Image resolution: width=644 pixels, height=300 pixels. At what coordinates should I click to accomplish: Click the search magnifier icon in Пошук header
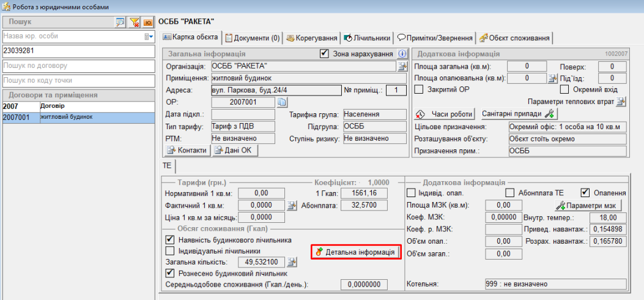tap(120, 22)
